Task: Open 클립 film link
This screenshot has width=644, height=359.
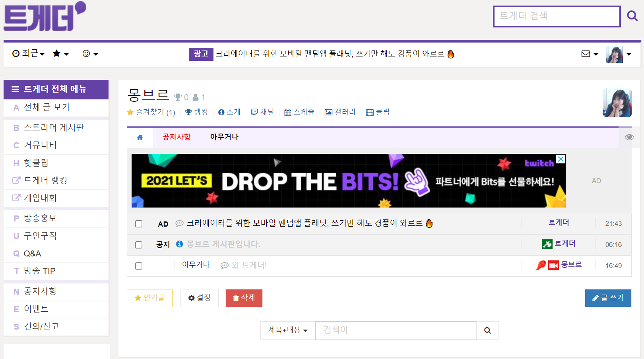Action: [x=378, y=112]
